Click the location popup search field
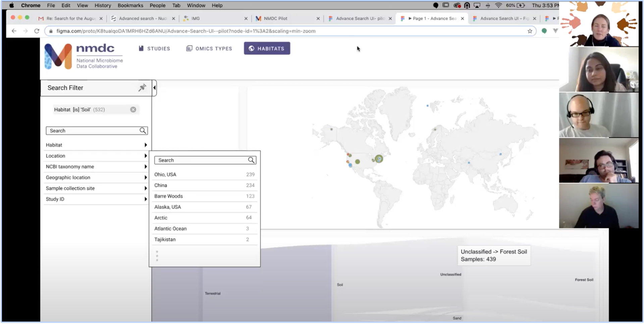This screenshot has height=324, width=644. click(205, 160)
